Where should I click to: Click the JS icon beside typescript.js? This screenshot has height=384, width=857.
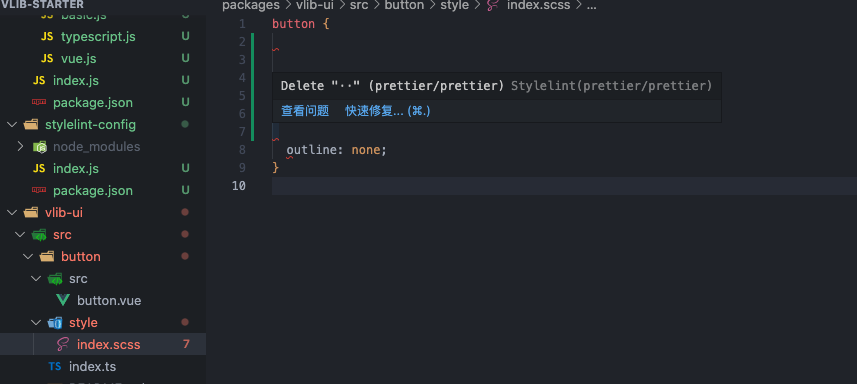pyautogui.click(x=47, y=37)
